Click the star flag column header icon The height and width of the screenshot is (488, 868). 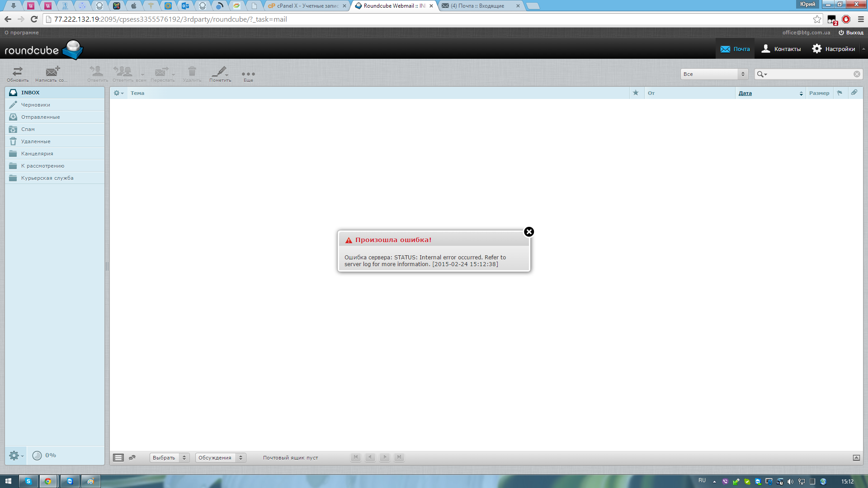coord(636,93)
